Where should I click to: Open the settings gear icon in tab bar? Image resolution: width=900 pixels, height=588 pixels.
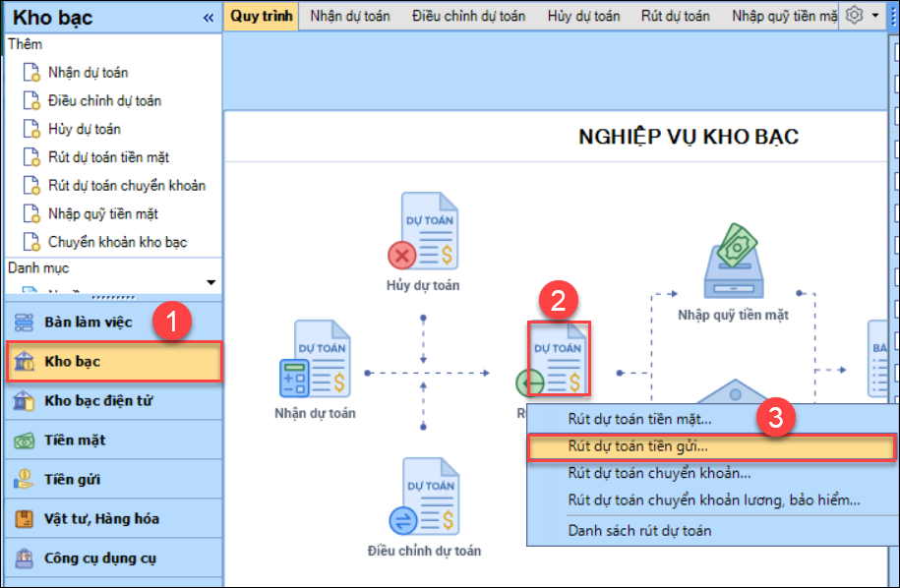(x=854, y=16)
